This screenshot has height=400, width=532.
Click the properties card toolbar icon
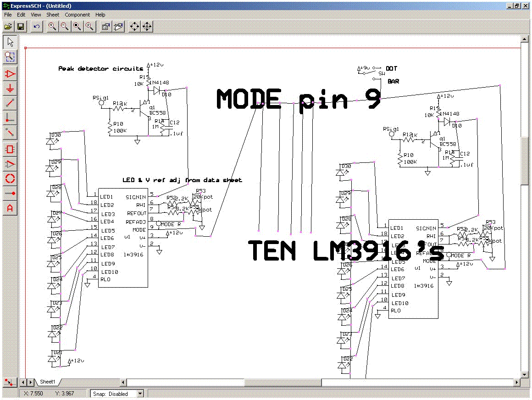[x=106, y=27]
